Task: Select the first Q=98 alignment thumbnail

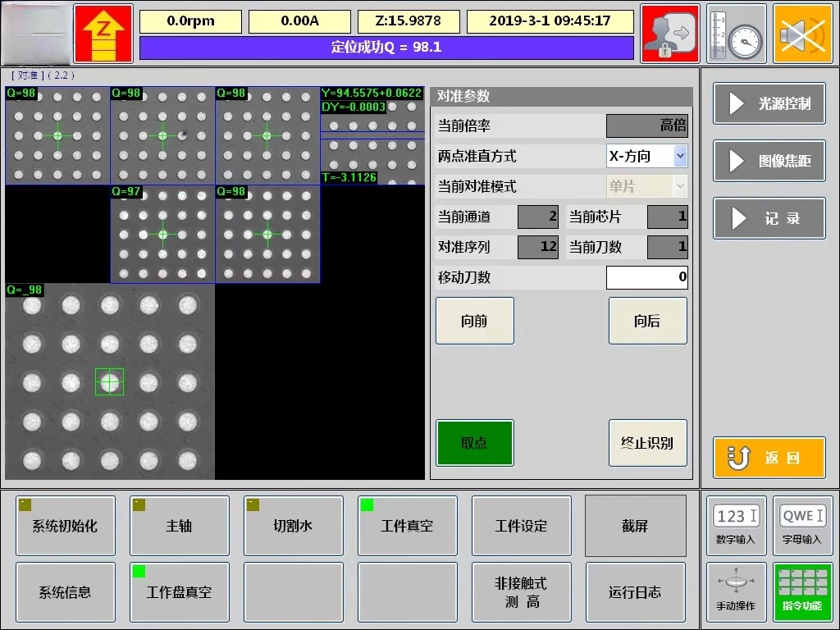Action: [x=58, y=136]
